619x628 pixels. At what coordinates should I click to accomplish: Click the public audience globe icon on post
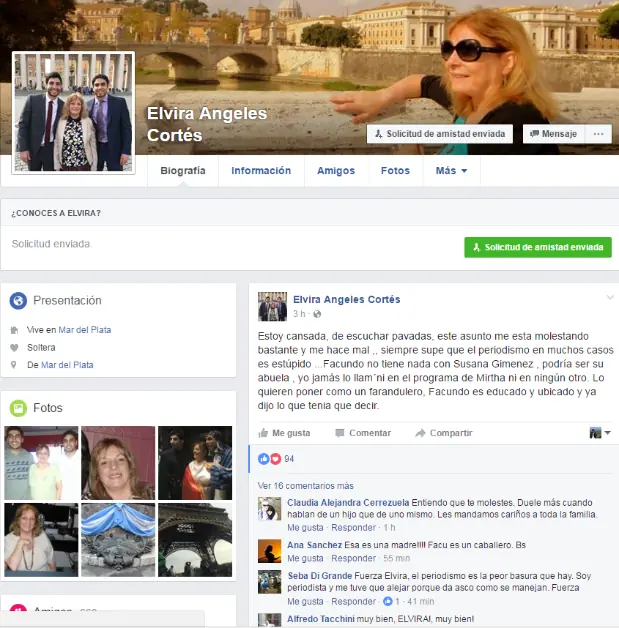(317, 314)
